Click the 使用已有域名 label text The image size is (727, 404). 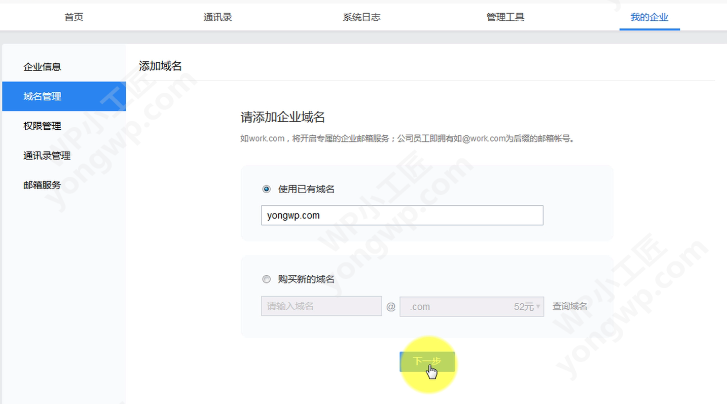306,188
